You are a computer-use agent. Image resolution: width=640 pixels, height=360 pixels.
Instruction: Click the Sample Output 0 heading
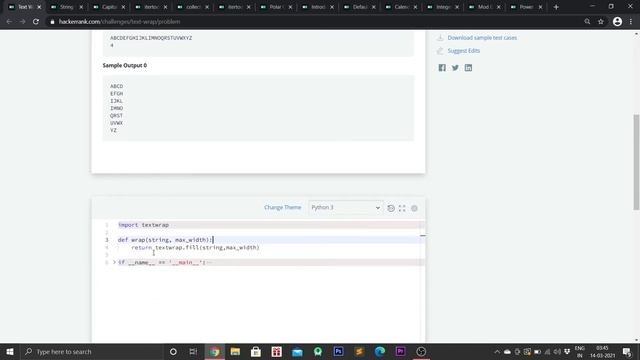124,65
